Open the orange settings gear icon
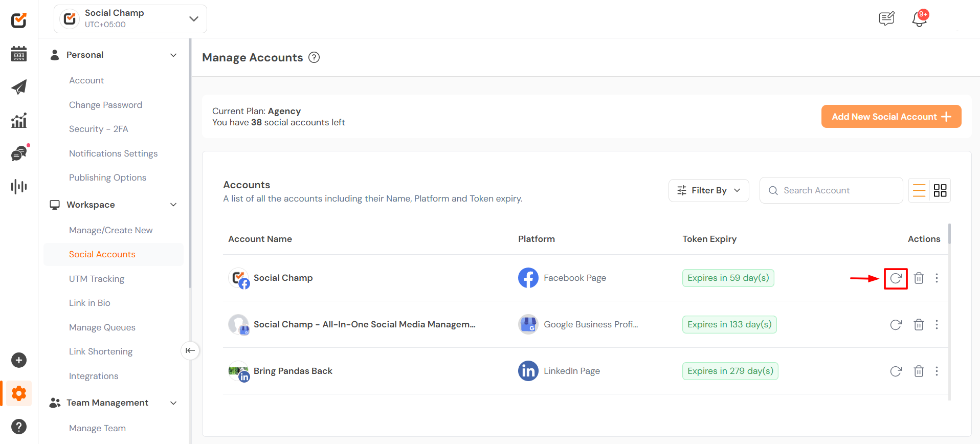The image size is (980, 444). [19, 393]
